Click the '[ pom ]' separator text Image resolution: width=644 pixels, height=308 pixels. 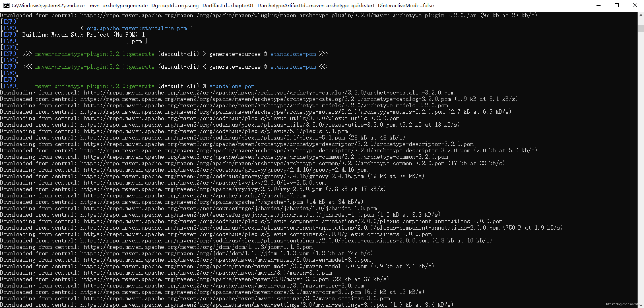pos(137,41)
